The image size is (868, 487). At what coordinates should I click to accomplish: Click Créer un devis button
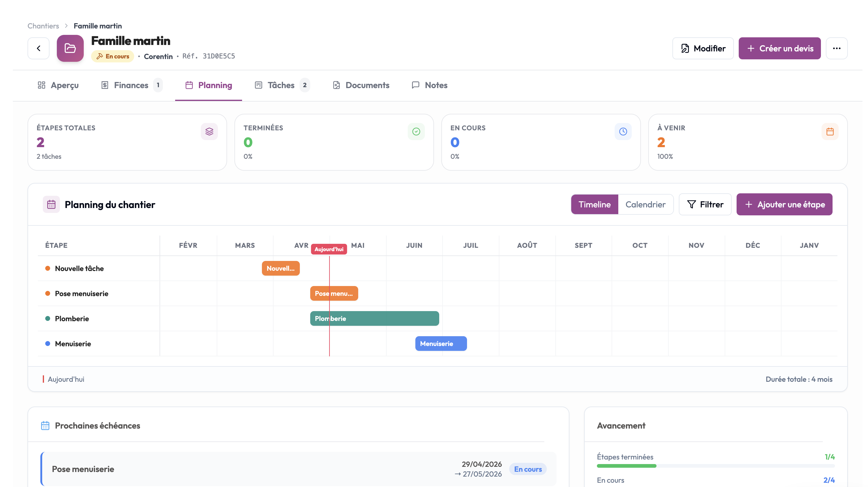pos(779,48)
